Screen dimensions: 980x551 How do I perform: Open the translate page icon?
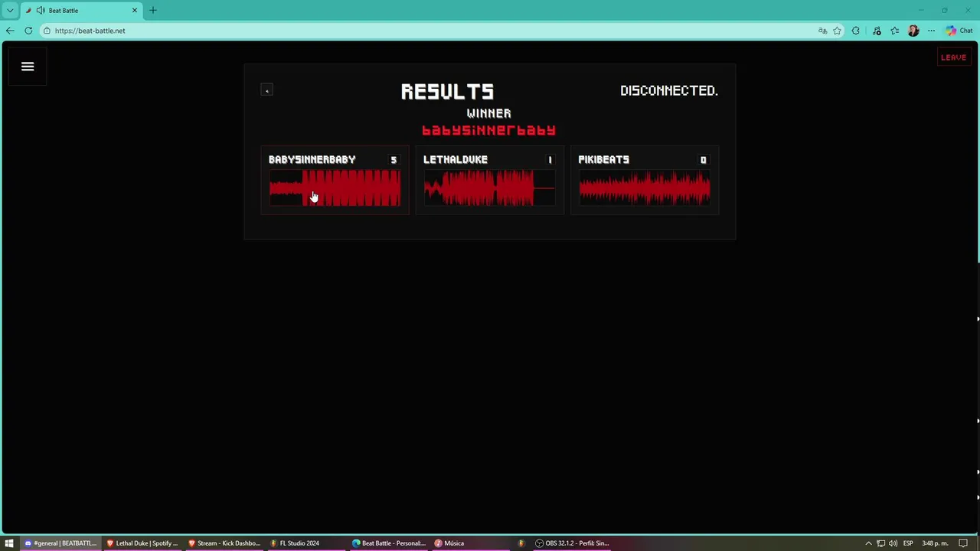(822, 31)
